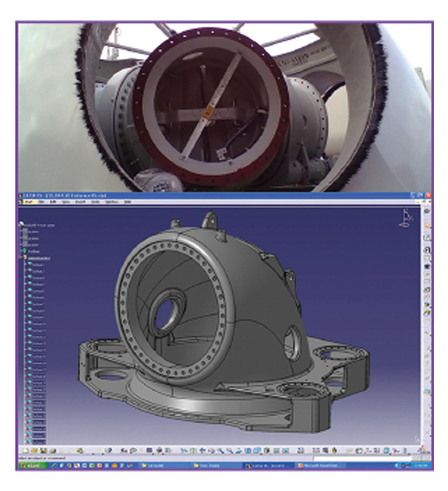Click the Zoom In icon
The height and width of the screenshot is (491, 448).
point(221,450)
